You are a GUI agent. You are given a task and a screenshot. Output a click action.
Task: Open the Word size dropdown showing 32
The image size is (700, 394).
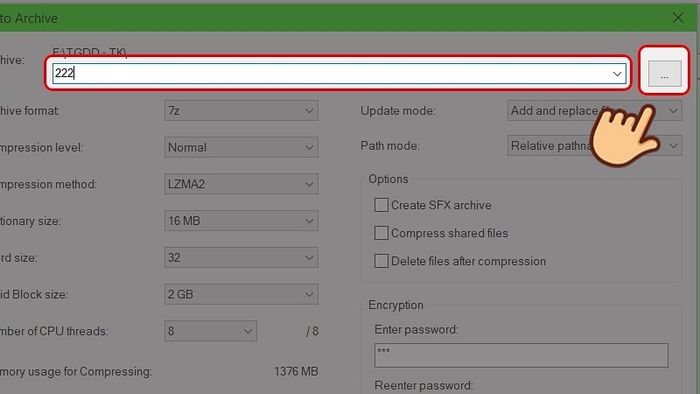point(241,257)
